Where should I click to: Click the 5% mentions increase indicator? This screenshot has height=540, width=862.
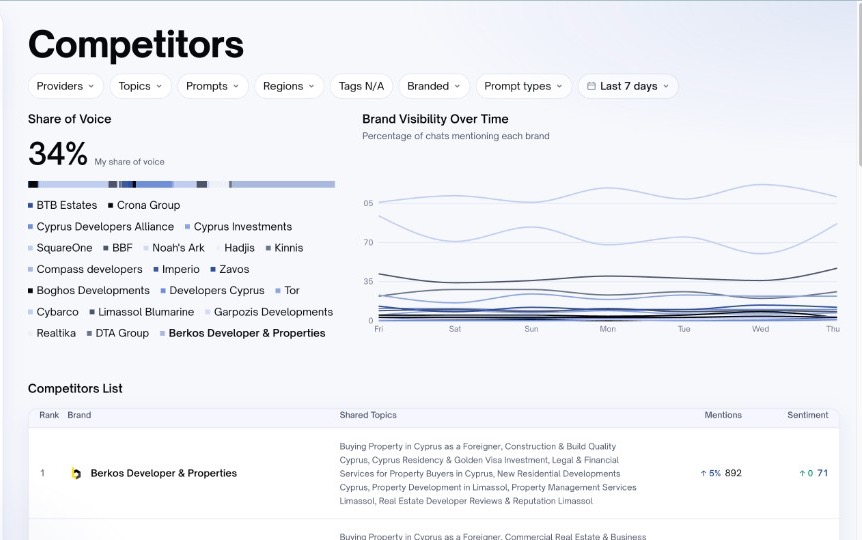(x=711, y=473)
